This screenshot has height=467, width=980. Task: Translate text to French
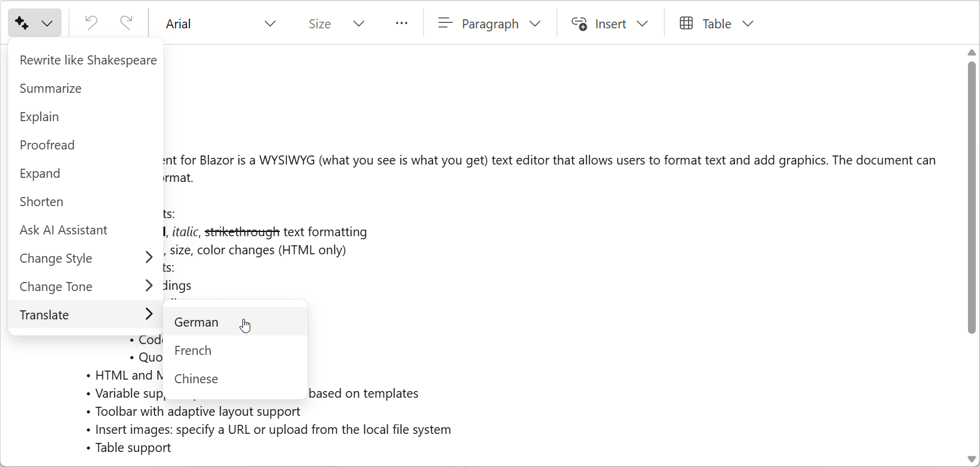pos(235,351)
